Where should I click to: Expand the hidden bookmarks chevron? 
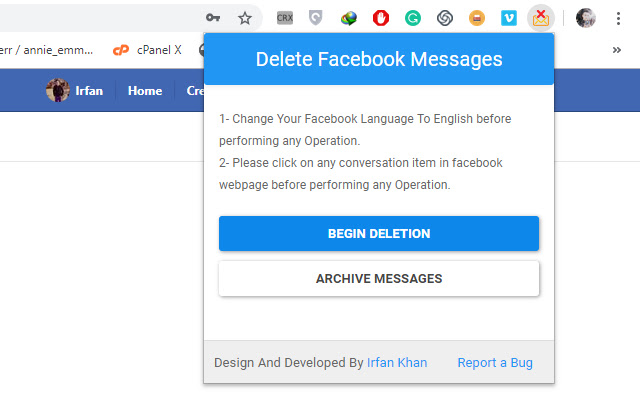[x=617, y=50]
